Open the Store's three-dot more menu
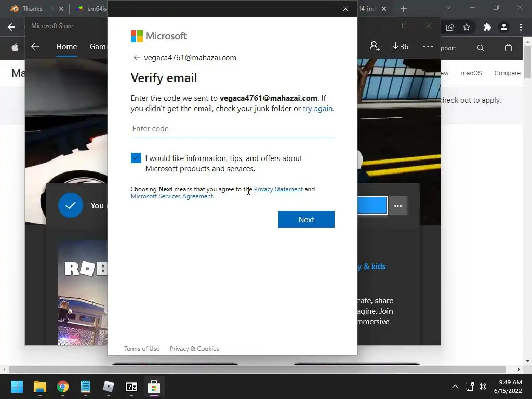Viewport: 532px width, 399px height. [428, 46]
